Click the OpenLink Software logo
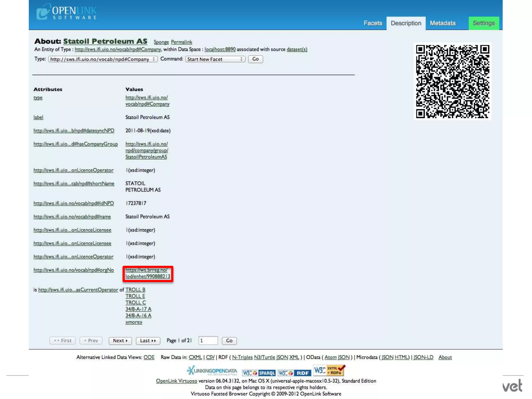 click(x=66, y=12)
